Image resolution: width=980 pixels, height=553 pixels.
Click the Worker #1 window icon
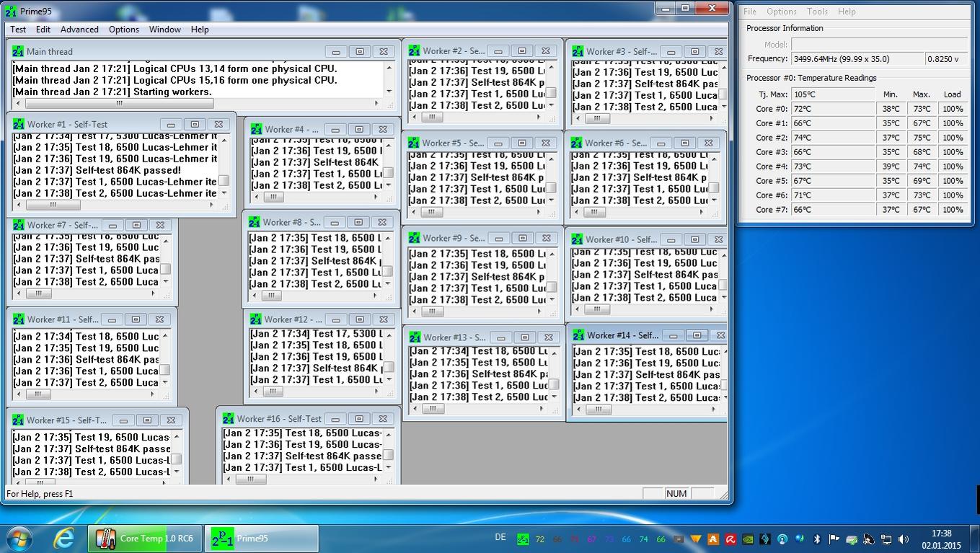pyautogui.click(x=19, y=124)
